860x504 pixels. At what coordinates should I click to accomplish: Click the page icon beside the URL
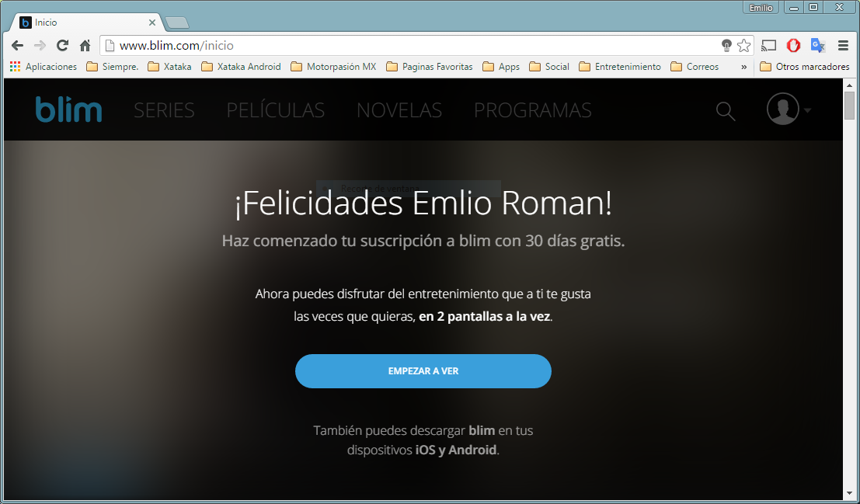coord(110,46)
